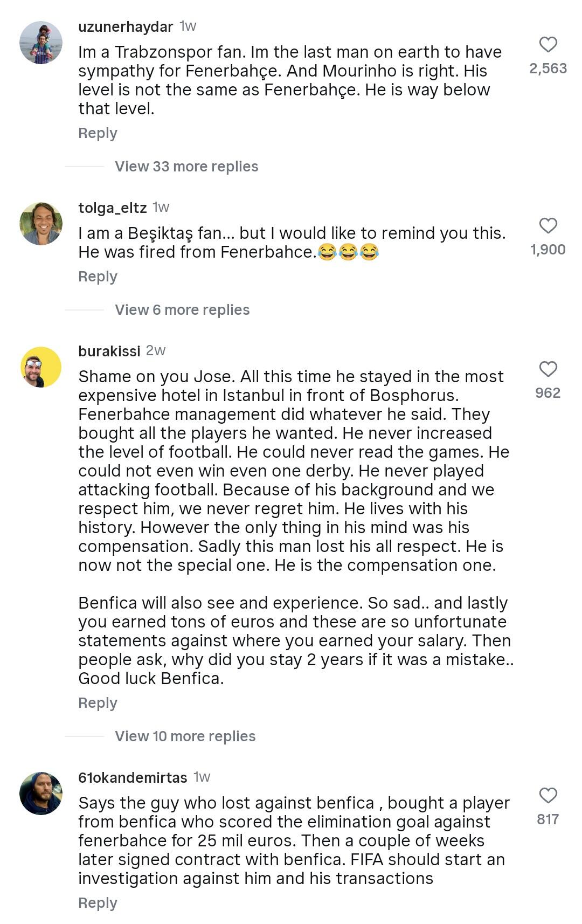Image resolution: width=582 pixels, height=924 pixels.
Task: Tap burakissi's yellow profile avatar
Action: click(x=41, y=367)
